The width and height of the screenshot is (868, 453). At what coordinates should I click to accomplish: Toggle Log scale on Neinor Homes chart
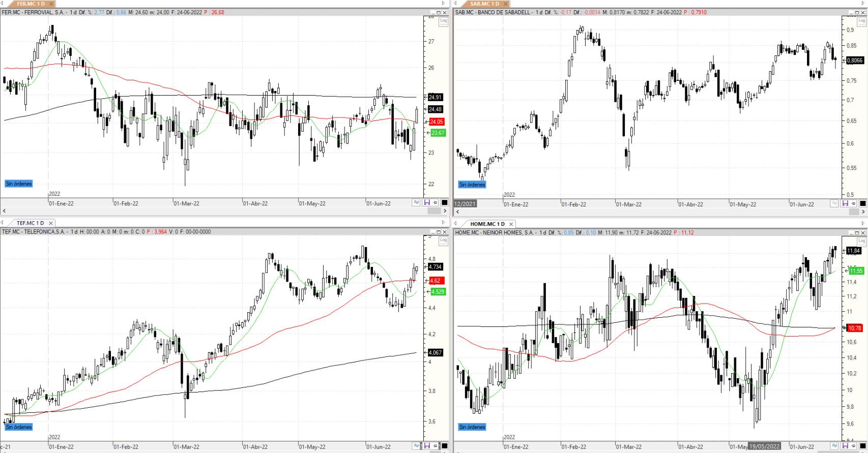coord(861,241)
